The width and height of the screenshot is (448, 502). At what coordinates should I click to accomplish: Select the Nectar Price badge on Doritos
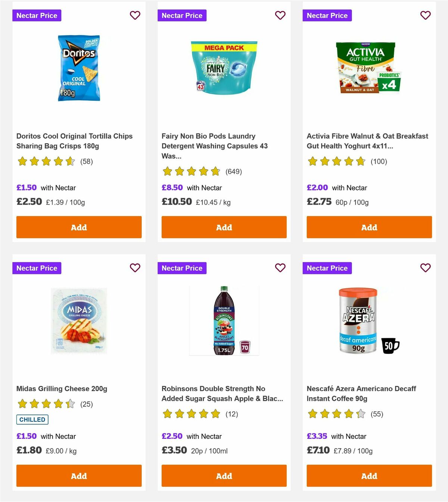click(x=37, y=15)
